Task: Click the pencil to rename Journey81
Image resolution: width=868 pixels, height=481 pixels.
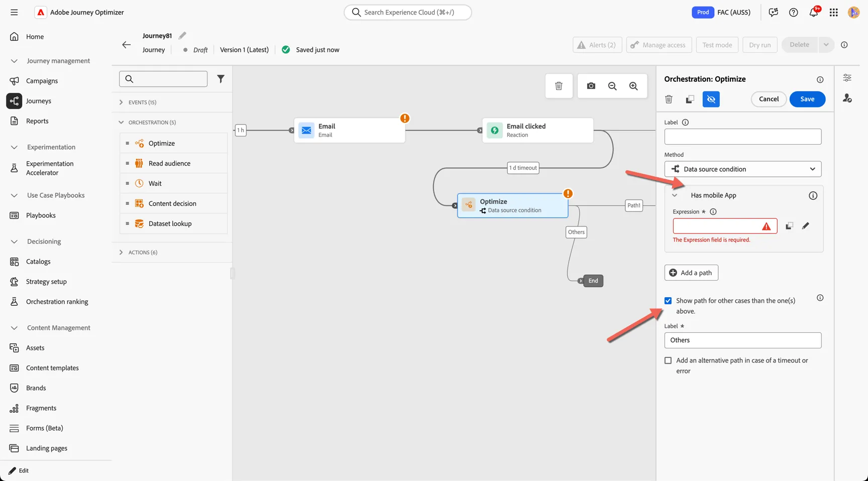Action: (x=182, y=35)
